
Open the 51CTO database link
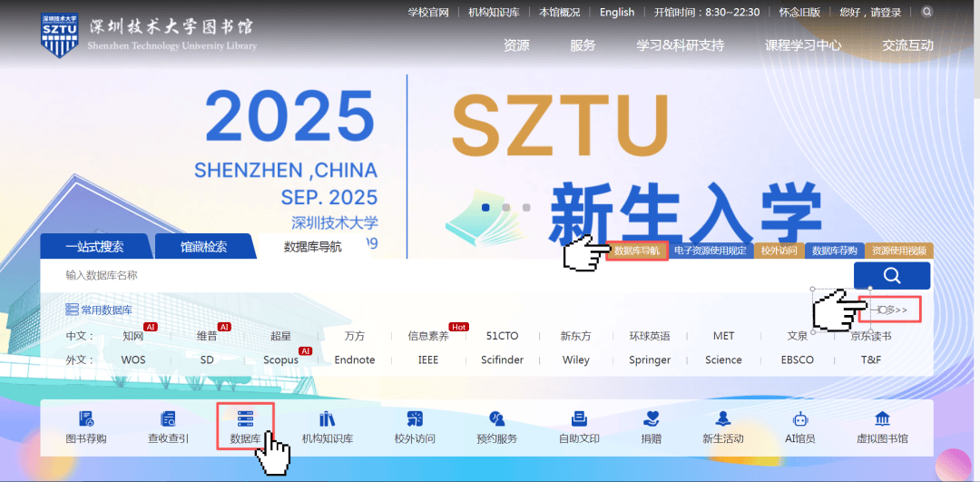coord(502,337)
